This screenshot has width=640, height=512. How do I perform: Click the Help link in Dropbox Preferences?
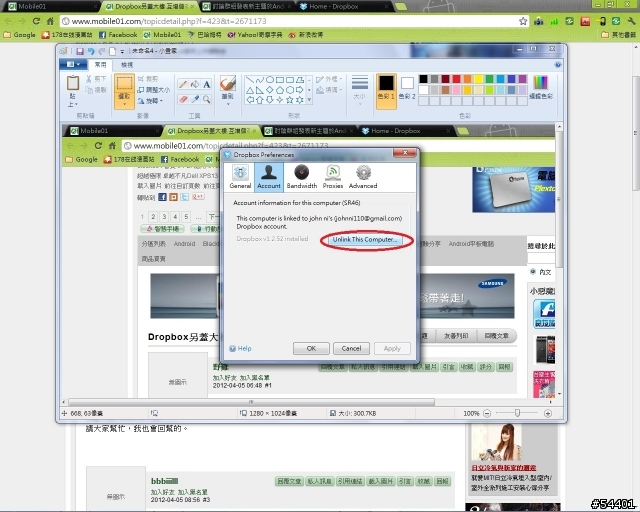pyautogui.click(x=240, y=348)
